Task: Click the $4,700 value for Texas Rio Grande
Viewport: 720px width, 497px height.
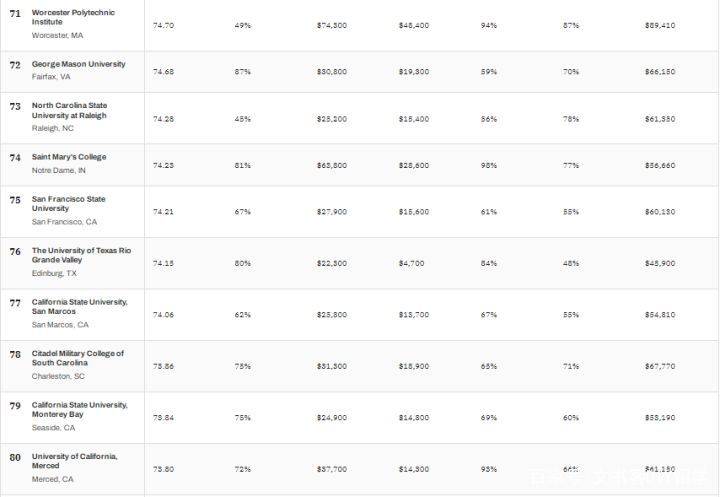Action: coord(411,263)
